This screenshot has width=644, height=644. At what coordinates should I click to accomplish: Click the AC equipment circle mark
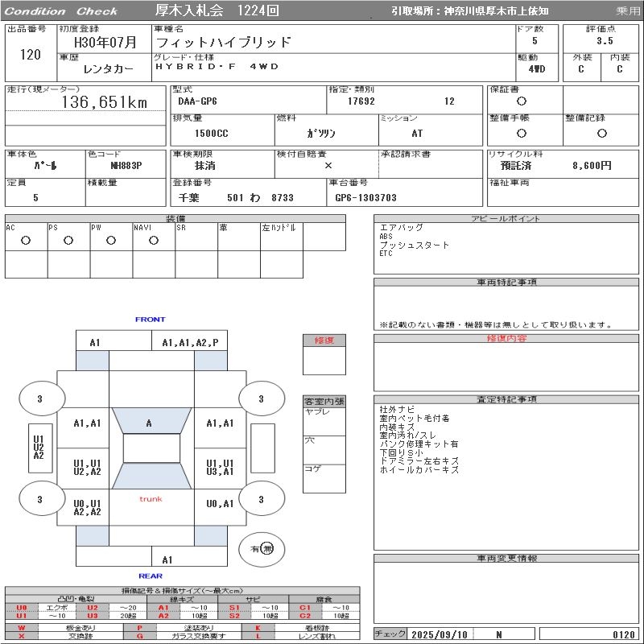(x=26, y=240)
